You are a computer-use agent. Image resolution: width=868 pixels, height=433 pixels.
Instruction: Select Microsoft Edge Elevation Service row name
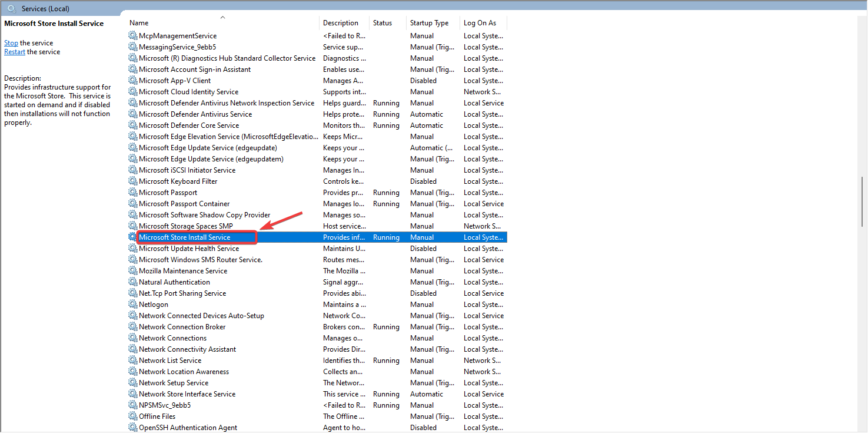(x=228, y=137)
